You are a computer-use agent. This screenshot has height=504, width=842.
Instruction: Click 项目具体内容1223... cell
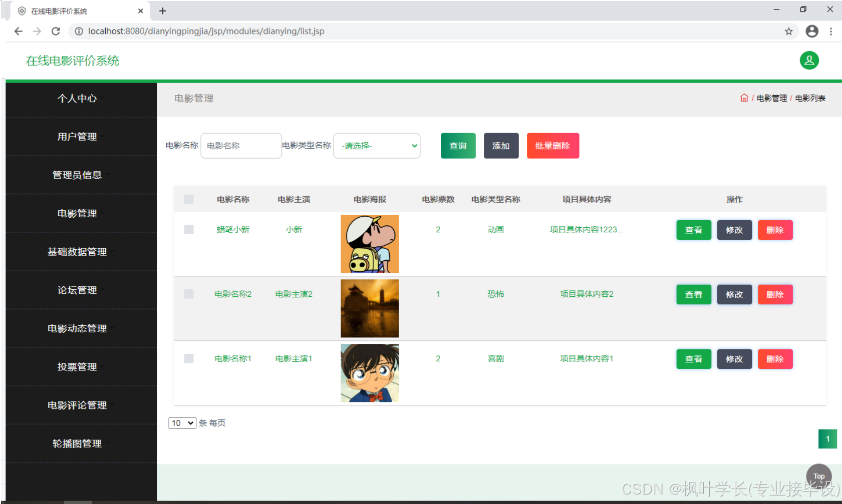pos(587,229)
